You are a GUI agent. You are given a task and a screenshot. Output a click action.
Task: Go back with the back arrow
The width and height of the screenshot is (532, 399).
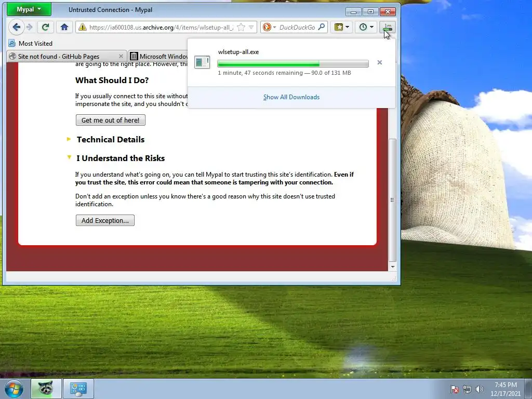[16, 27]
